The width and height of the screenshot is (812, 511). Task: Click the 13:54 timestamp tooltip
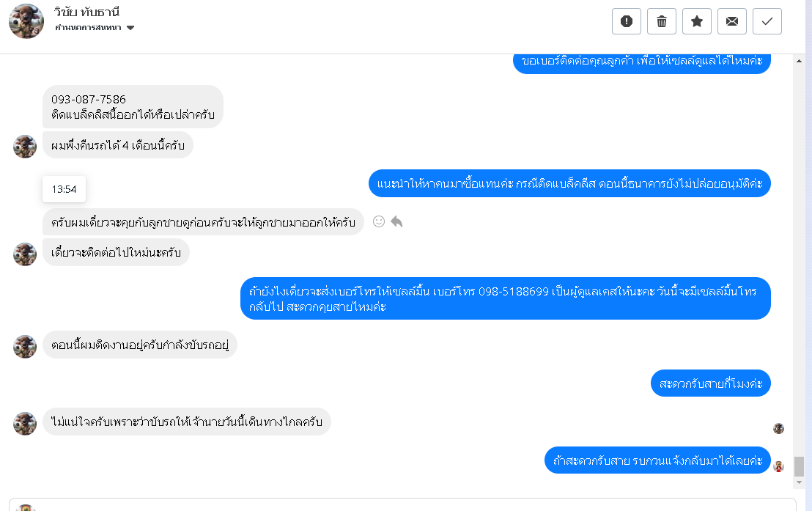[64, 189]
